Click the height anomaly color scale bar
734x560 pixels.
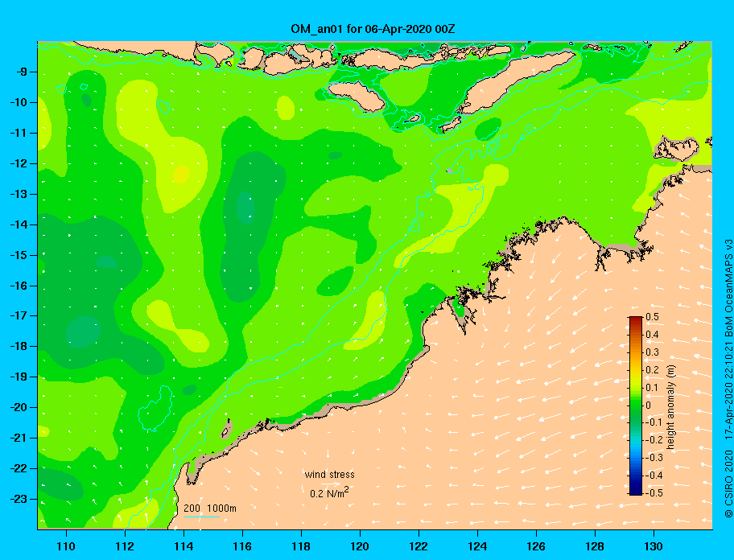(636, 406)
